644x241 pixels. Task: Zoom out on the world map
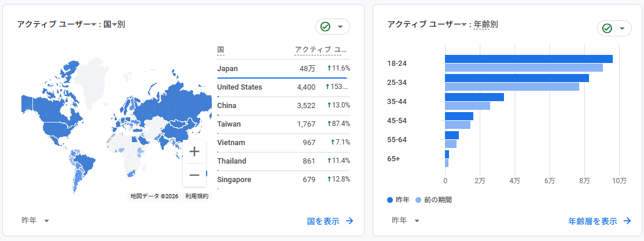tap(194, 175)
